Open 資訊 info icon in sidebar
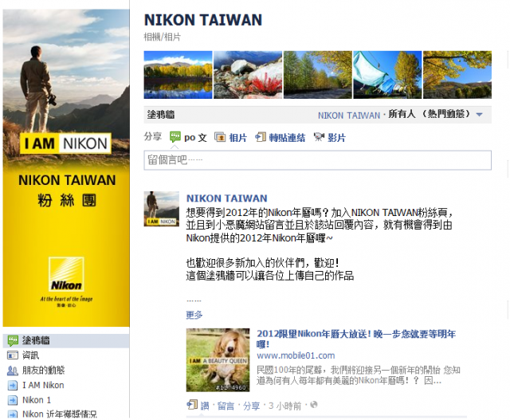The width and height of the screenshot is (510, 420). coord(13,355)
